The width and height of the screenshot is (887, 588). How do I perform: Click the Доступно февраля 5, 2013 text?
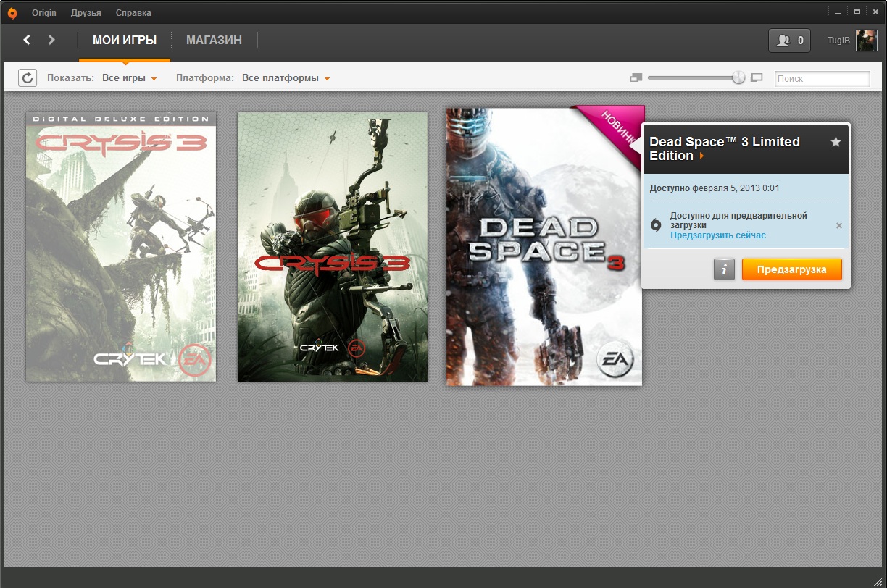point(715,188)
